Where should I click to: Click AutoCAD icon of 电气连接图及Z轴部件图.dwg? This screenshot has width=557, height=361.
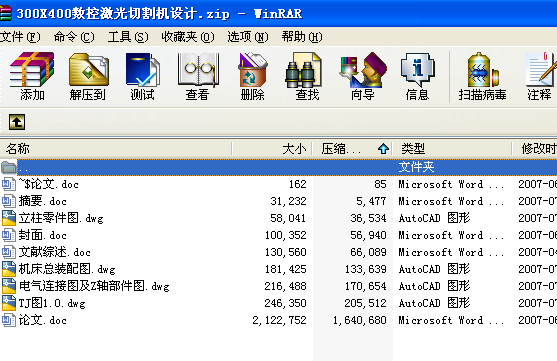[9, 286]
